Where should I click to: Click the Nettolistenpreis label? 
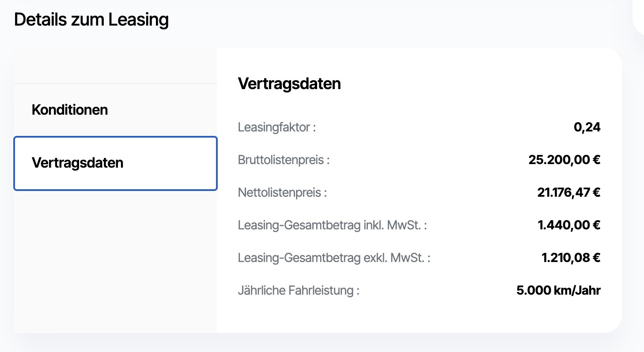click(x=282, y=193)
